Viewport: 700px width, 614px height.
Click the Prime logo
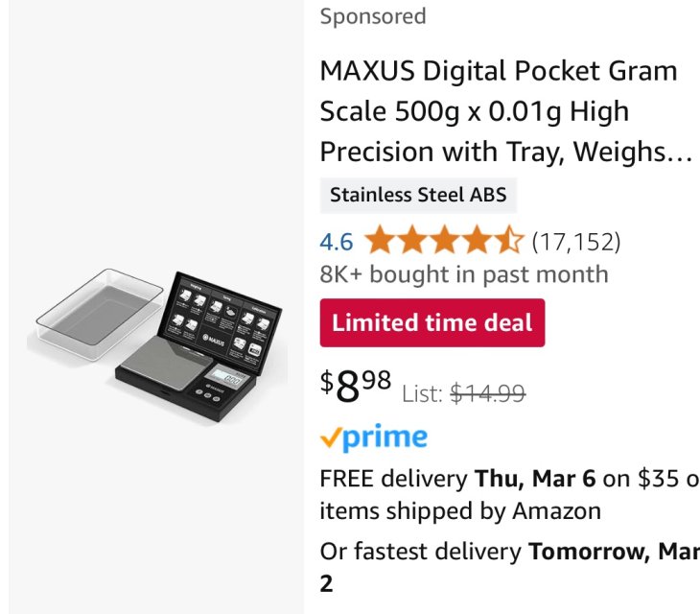374,437
